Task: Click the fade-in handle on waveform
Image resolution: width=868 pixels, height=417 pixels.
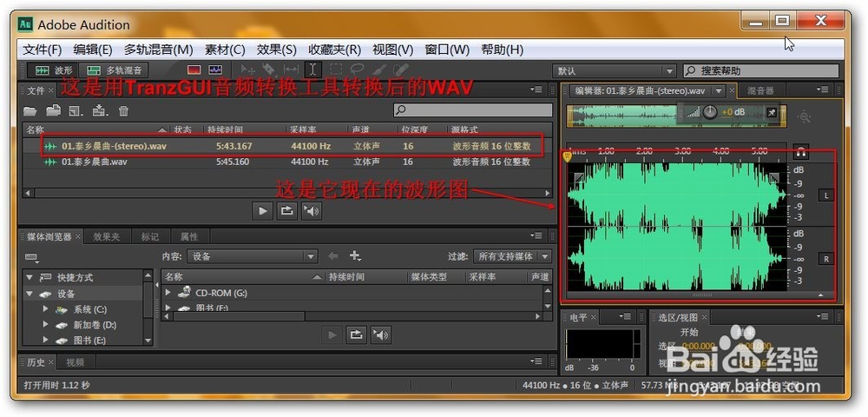Action: click(x=578, y=178)
